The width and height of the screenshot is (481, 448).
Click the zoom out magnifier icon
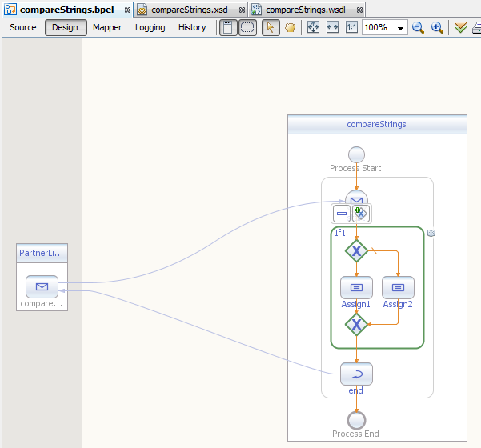418,27
